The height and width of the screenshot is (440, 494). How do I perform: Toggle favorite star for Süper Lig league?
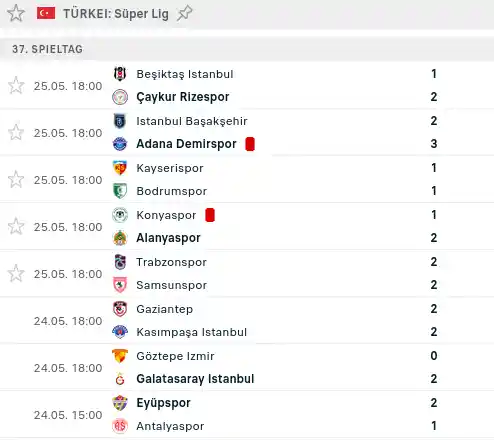[16, 14]
